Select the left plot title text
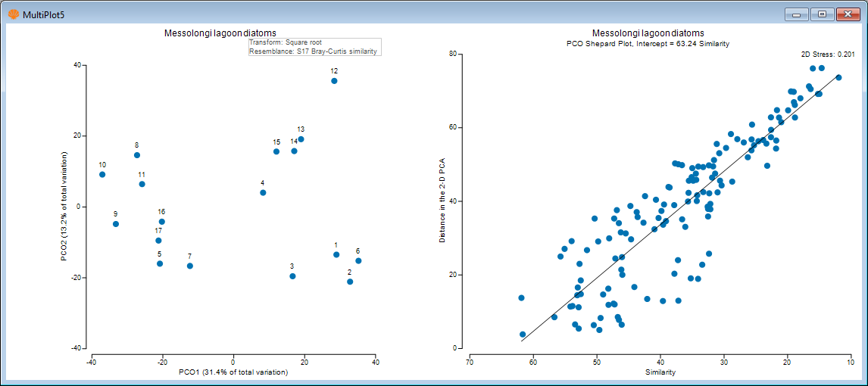The width and height of the screenshot is (868, 386). tap(220, 33)
